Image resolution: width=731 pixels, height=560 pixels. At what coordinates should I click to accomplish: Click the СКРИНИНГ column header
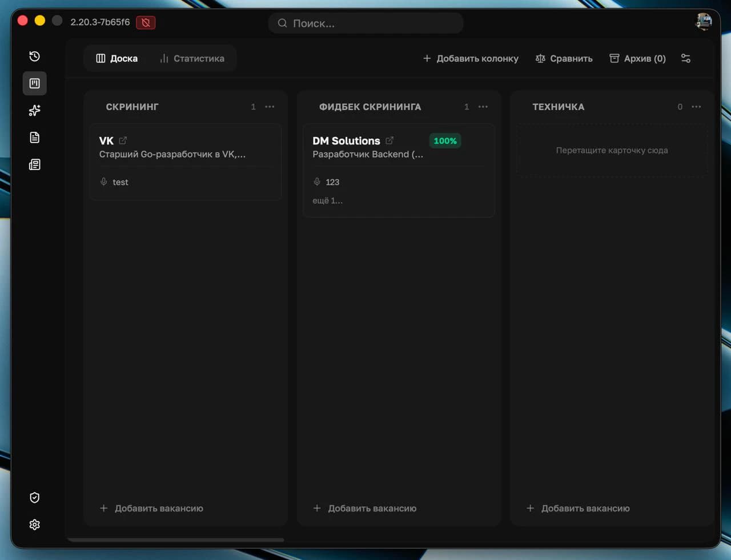pyautogui.click(x=132, y=107)
